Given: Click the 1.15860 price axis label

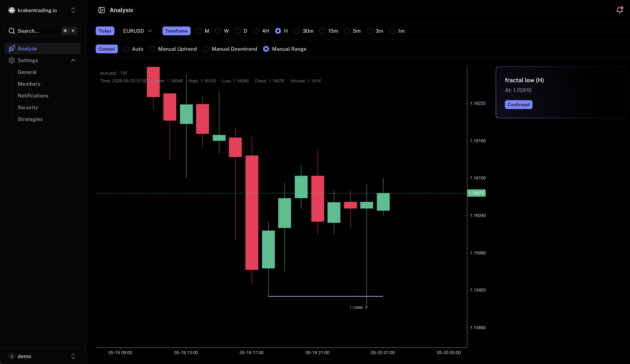Looking at the screenshot, I should pos(478,328).
